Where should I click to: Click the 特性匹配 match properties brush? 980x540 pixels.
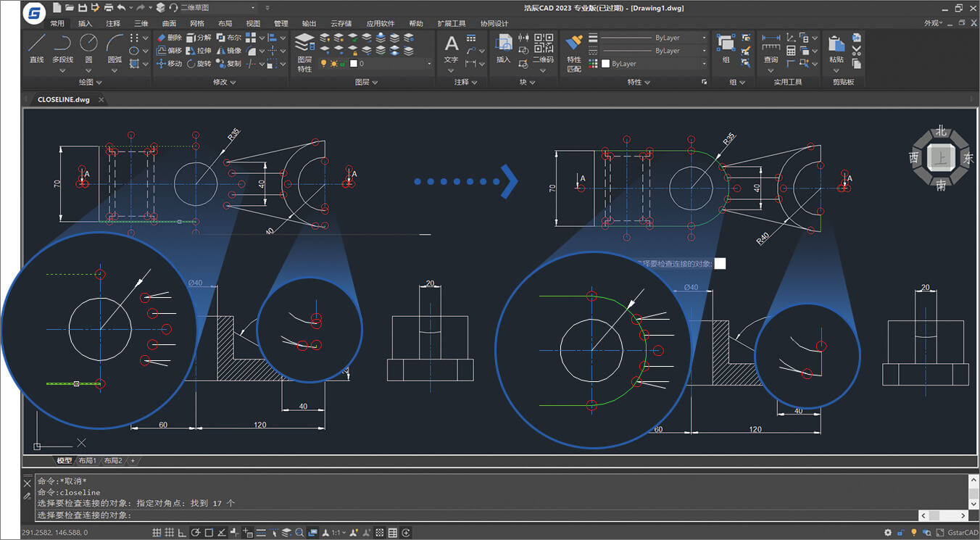(574, 45)
